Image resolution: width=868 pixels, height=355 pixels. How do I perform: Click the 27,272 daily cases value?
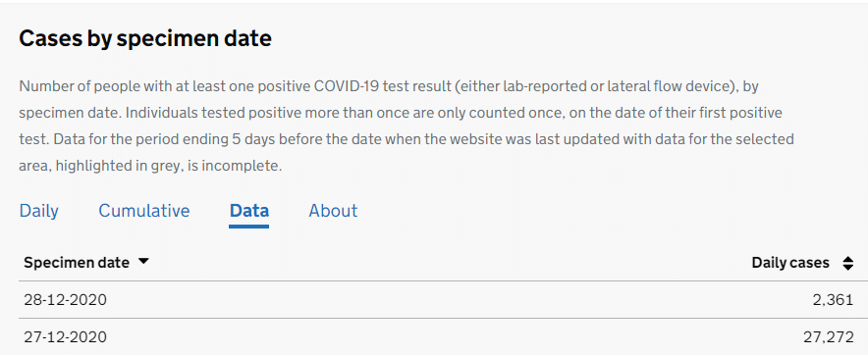tap(828, 336)
